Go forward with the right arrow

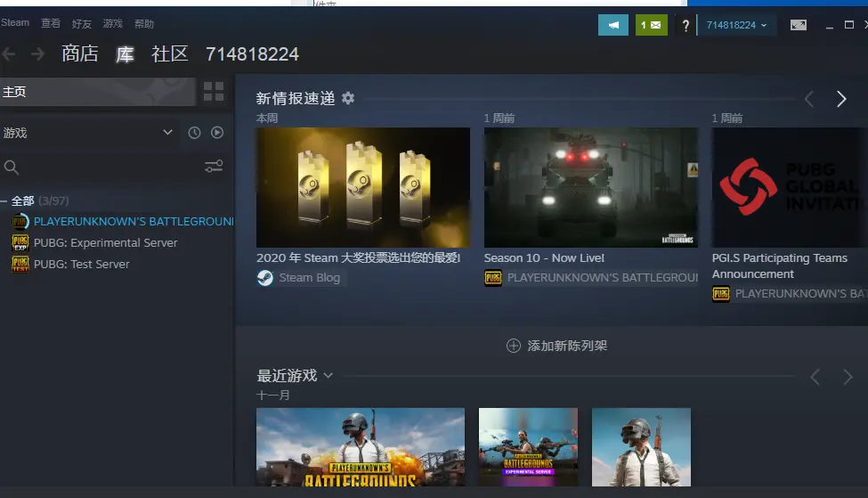37,53
